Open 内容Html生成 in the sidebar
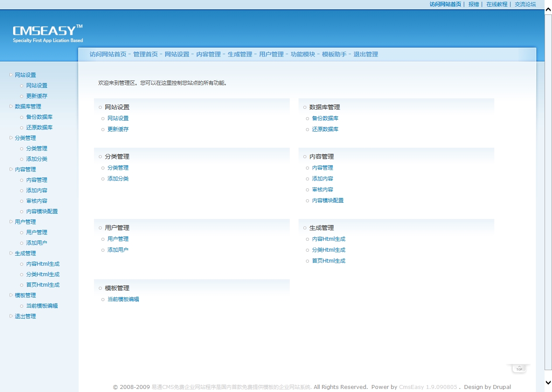552x392 pixels. [43, 264]
